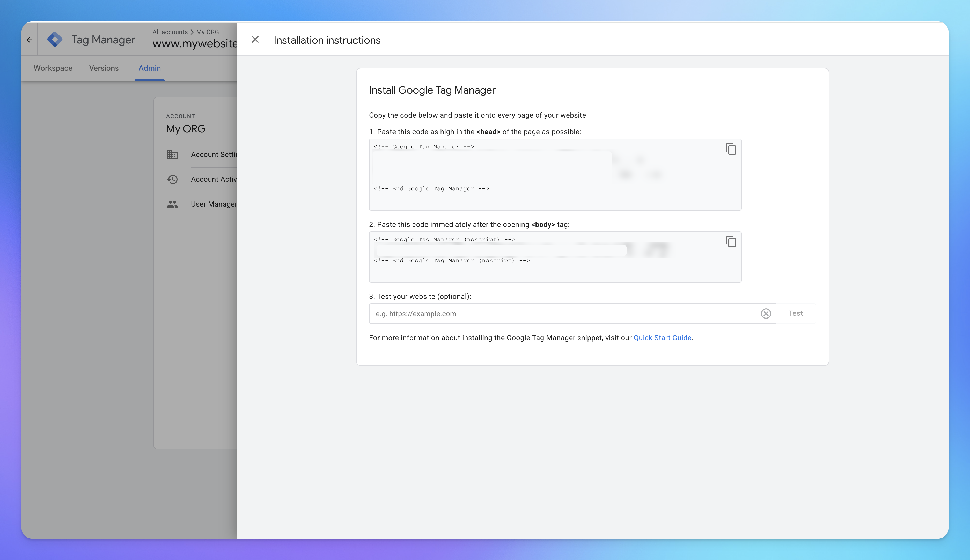The width and height of the screenshot is (970, 560).
Task: Select the Tag Manager diamond logo
Action: (55, 39)
